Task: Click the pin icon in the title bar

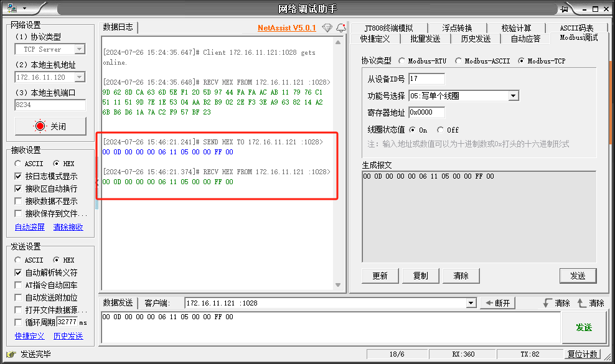Action: (x=564, y=9)
